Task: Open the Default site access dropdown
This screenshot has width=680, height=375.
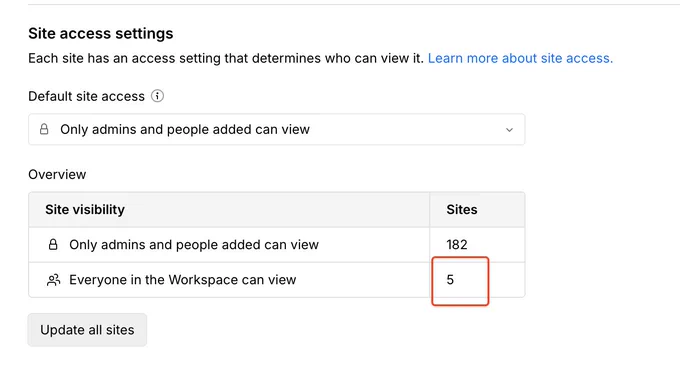Action: coord(277,129)
